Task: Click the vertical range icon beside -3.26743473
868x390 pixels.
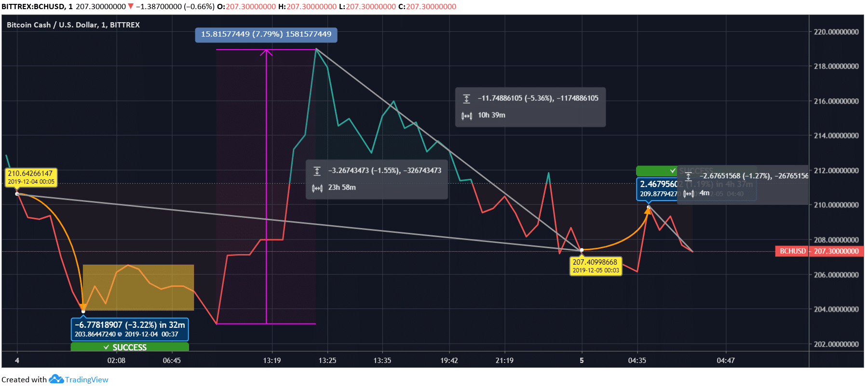Action: click(317, 171)
